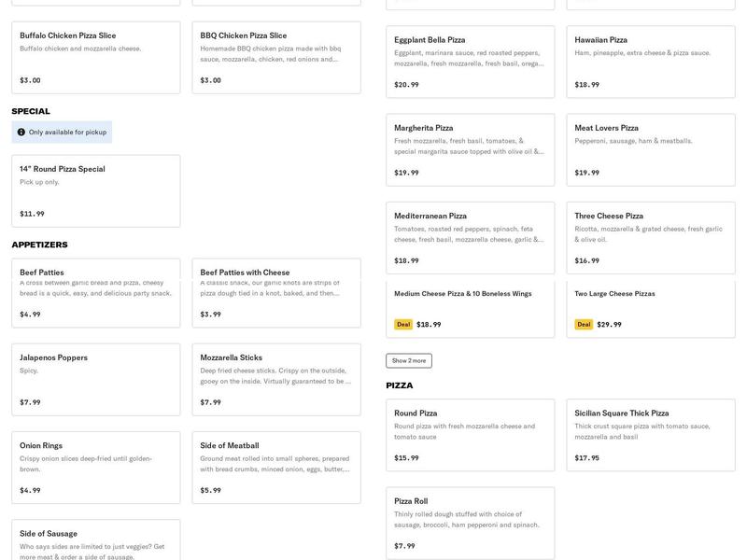Screen dimensions: 747x560
Task: Choose the 14" Round Pizza Special
Action: (95, 191)
